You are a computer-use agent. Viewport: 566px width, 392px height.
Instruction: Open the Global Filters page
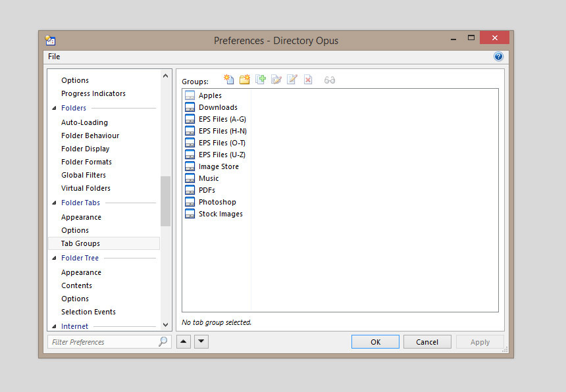[84, 175]
